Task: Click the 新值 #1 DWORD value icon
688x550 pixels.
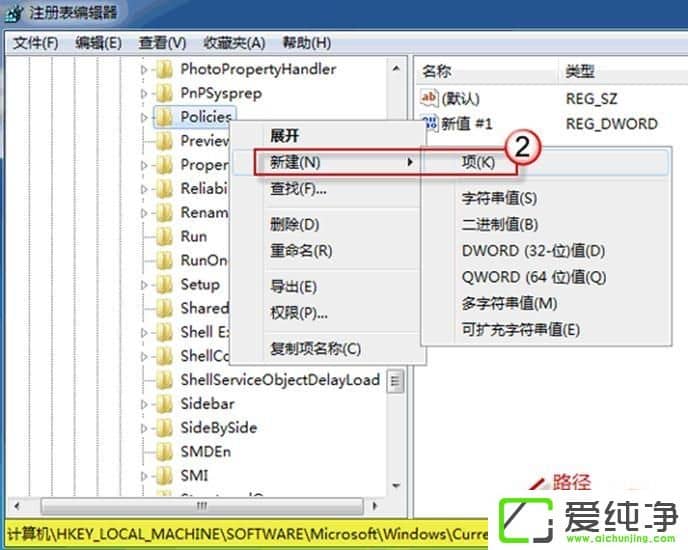Action: [430, 122]
